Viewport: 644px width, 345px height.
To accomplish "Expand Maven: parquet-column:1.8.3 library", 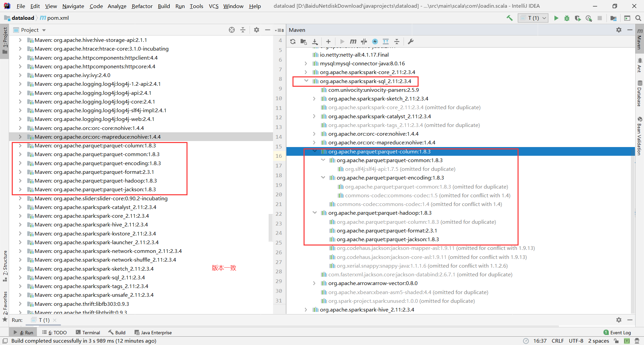I will point(20,145).
